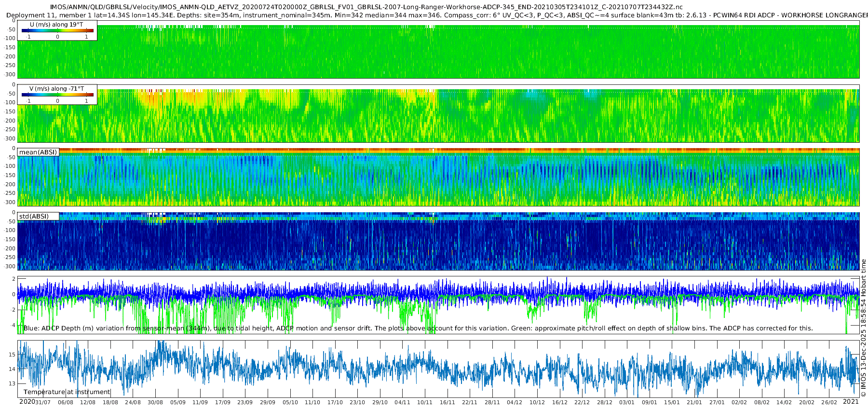Click the '15' tick on the temperature axis
The image size is (868, 410).
(12, 355)
